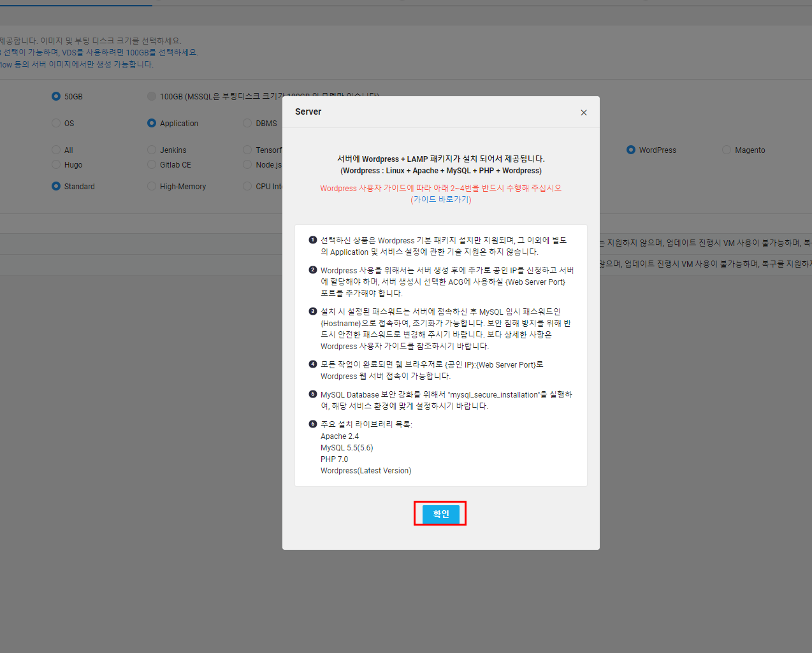The width and height of the screenshot is (812, 653).
Task: Close the Server dialog with X
Action: tap(583, 113)
